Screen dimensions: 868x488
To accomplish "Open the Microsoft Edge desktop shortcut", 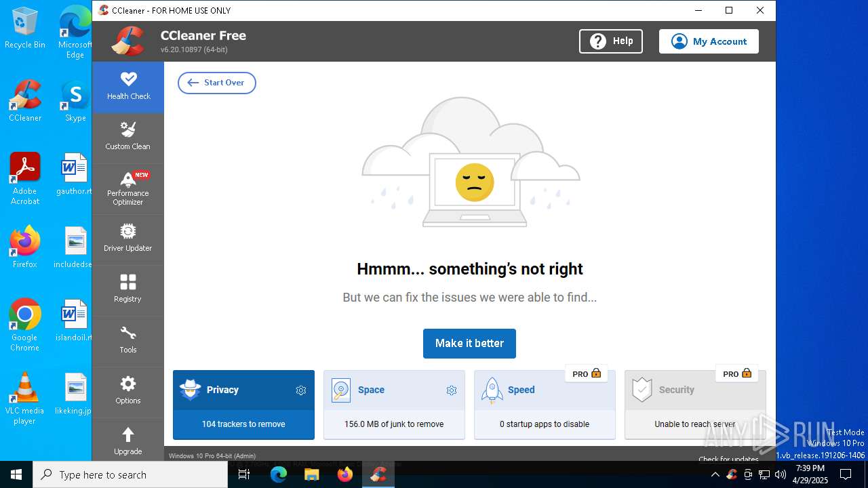I will [x=75, y=32].
